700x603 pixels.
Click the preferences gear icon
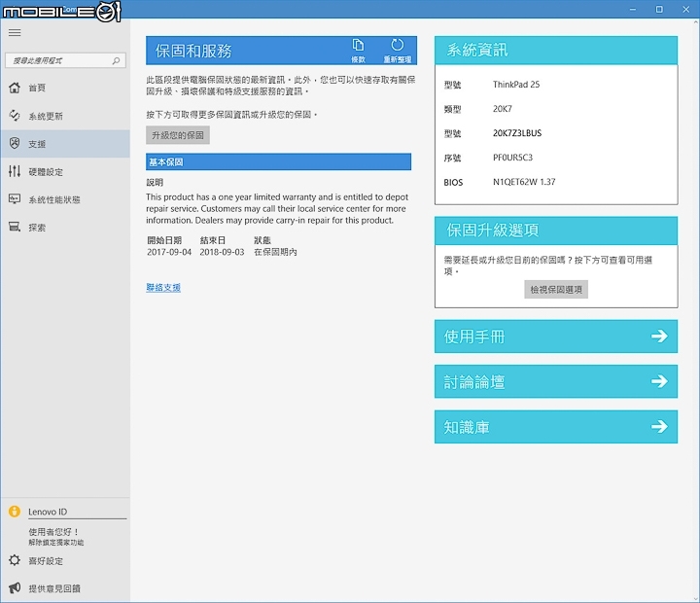pyautogui.click(x=15, y=560)
